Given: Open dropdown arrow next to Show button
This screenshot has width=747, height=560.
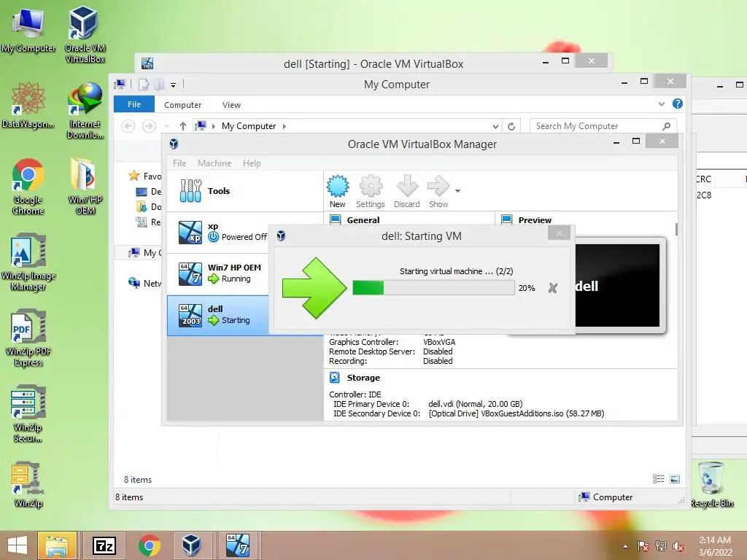Looking at the screenshot, I should [457, 191].
